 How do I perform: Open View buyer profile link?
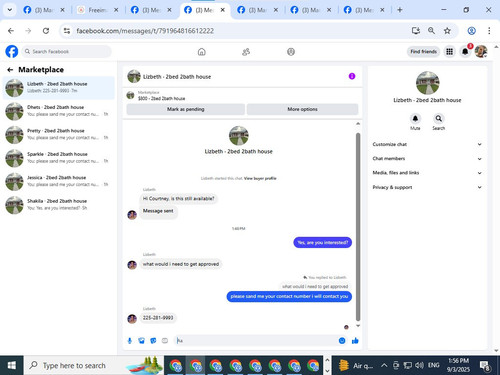click(260, 178)
